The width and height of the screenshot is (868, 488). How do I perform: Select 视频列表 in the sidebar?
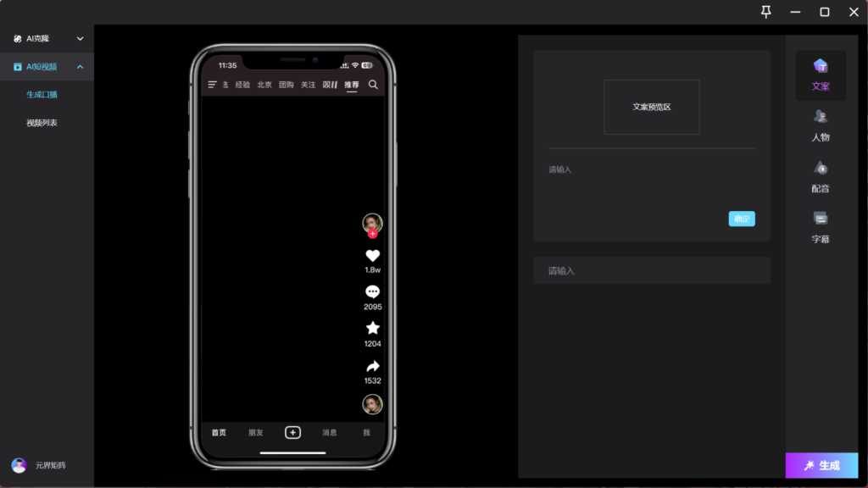click(42, 123)
